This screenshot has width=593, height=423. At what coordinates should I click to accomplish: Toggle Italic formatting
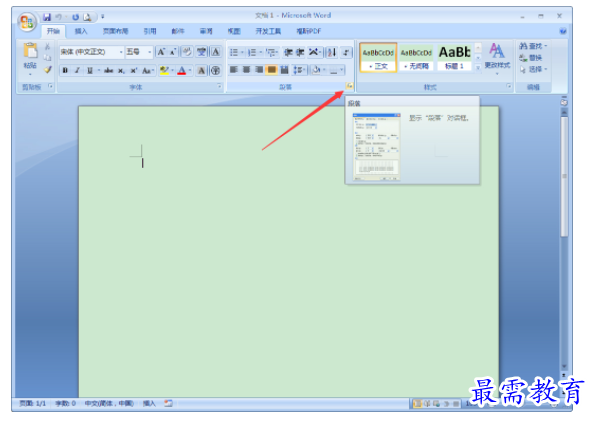tap(77, 70)
